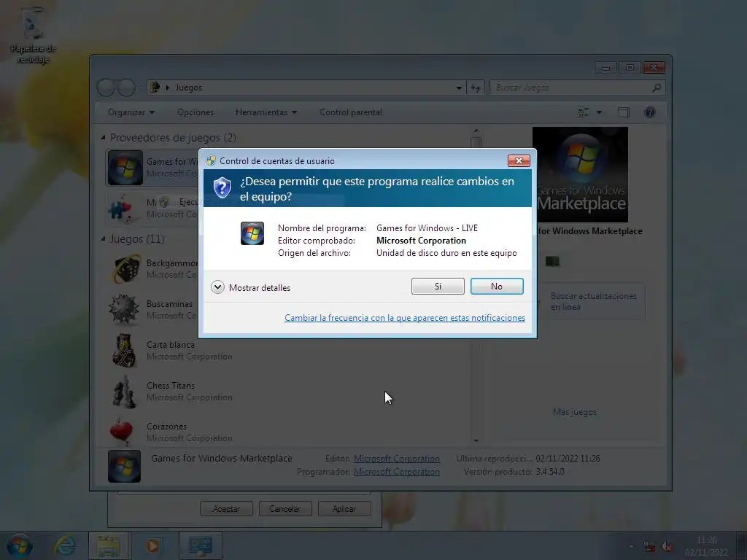This screenshot has height=560, width=747.
Task: Collapse the Juegos (11) group
Action: pos(103,238)
